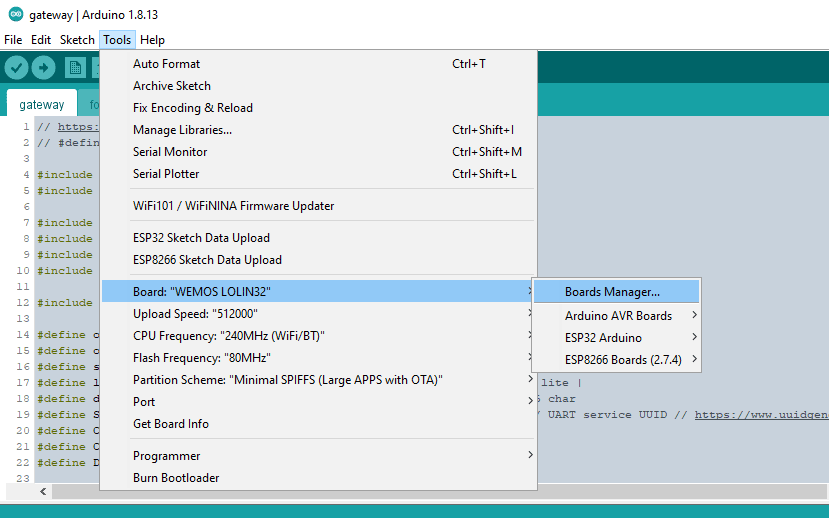The width and height of the screenshot is (829, 518).
Task: Select Get Board Info
Action: coord(319,424)
